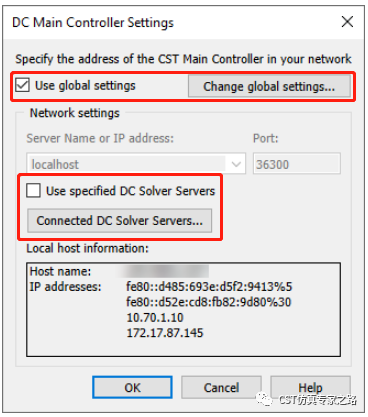This screenshot has width=368, height=417.
Task: Cancel the DC Main Controller dialog
Action: 221,387
